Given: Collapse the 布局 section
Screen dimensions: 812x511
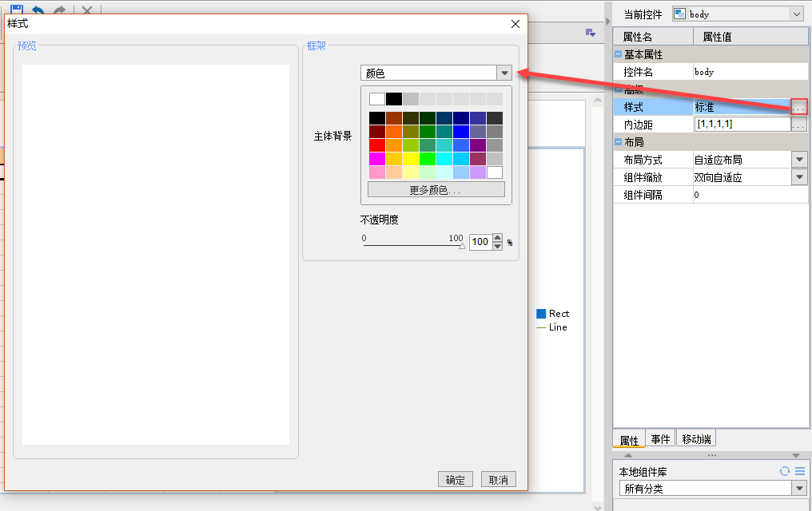Looking at the screenshot, I should 618,141.
